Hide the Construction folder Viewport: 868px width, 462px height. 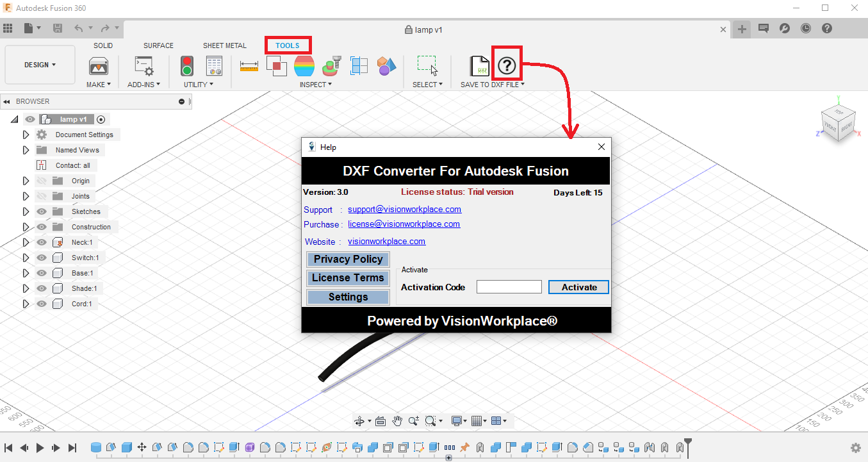pyautogui.click(x=42, y=227)
